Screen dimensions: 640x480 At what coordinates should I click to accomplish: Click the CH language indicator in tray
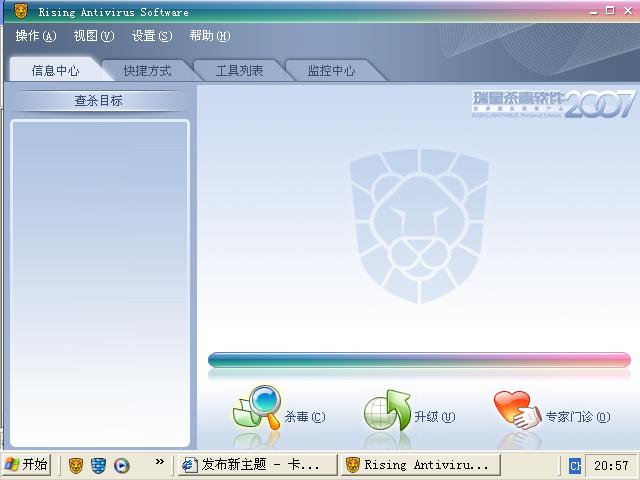coord(575,465)
